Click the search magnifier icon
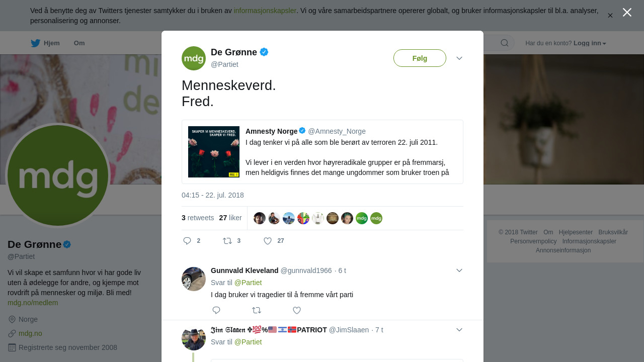 (x=505, y=43)
